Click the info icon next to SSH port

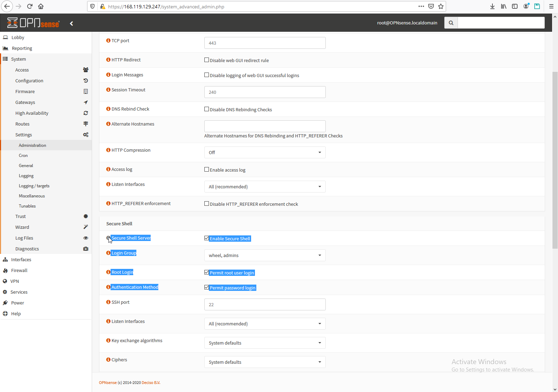coord(108,302)
